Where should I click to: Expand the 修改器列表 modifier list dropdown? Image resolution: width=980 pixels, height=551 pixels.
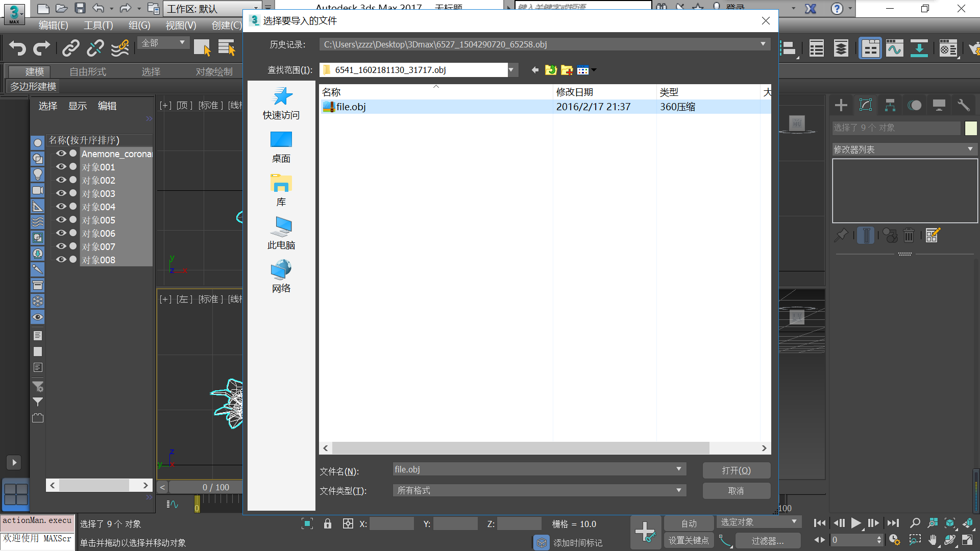(x=970, y=149)
